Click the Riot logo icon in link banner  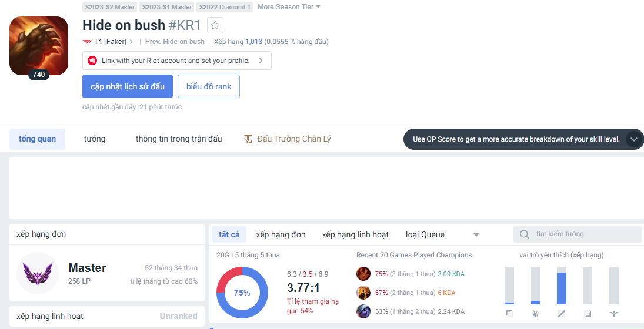tap(92, 61)
